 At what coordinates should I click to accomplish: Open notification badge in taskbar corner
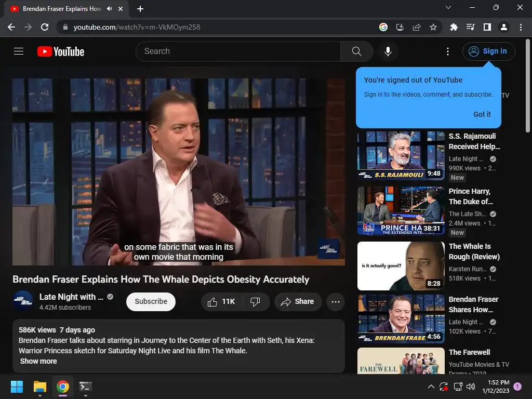coord(517,387)
